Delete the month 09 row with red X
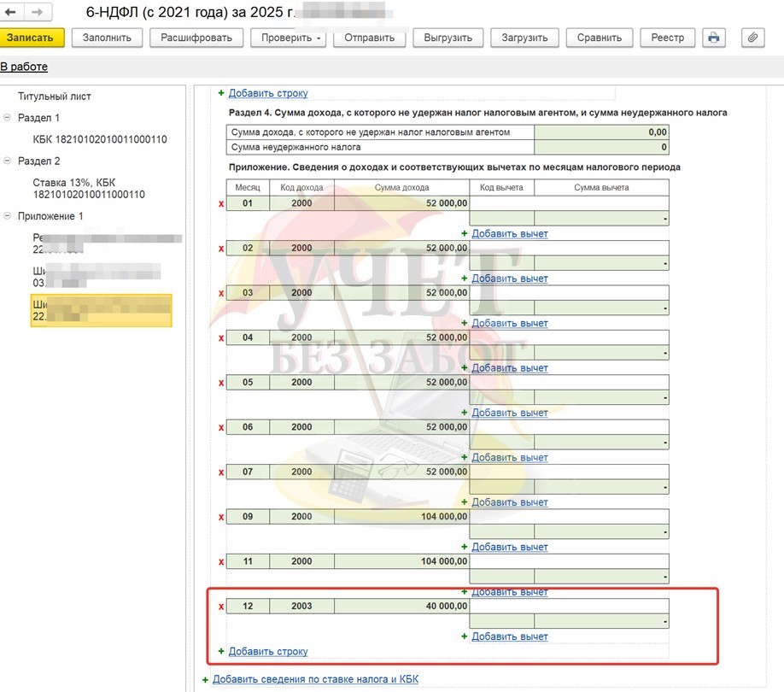Image resolution: width=784 pixels, height=692 pixels. click(221, 517)
